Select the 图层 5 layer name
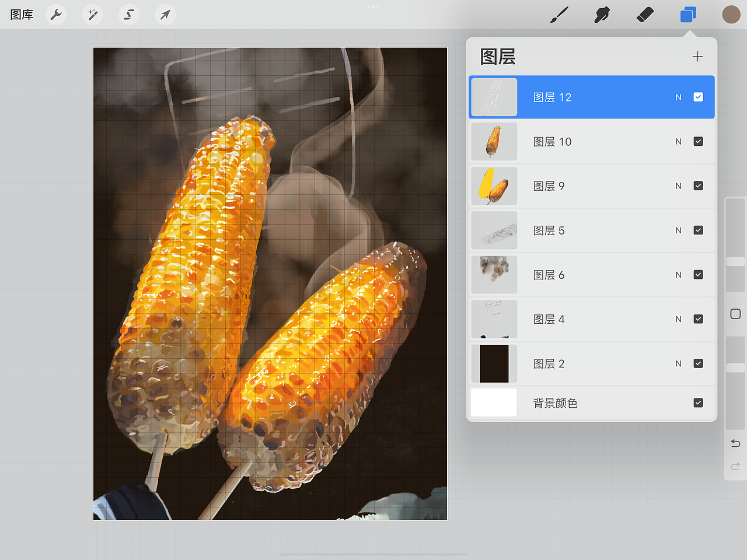The height and width of the screenshot is (560, 747). [549, 230]
